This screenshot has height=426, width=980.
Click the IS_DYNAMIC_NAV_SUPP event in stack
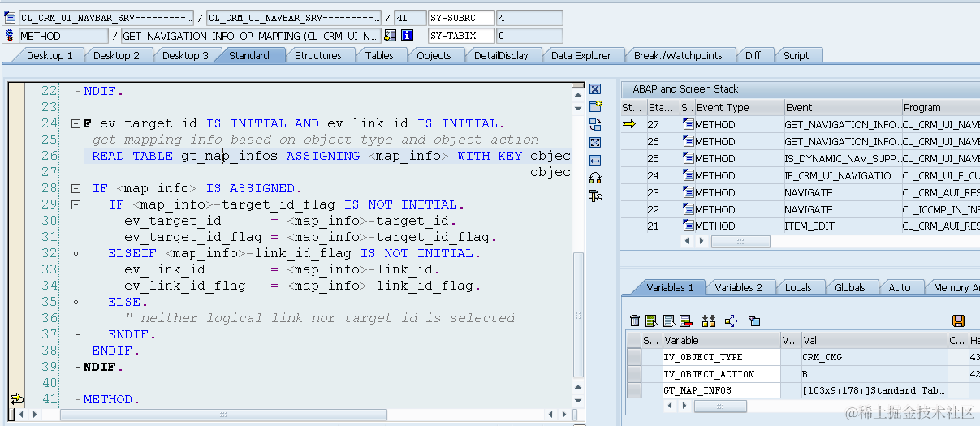pos(841,158)
